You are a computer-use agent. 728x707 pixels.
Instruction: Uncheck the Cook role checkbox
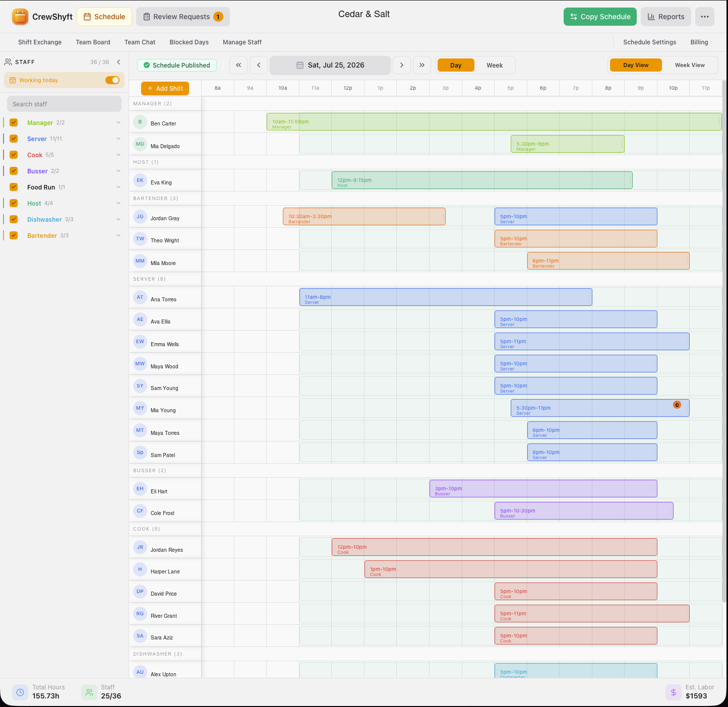point(14,155)
